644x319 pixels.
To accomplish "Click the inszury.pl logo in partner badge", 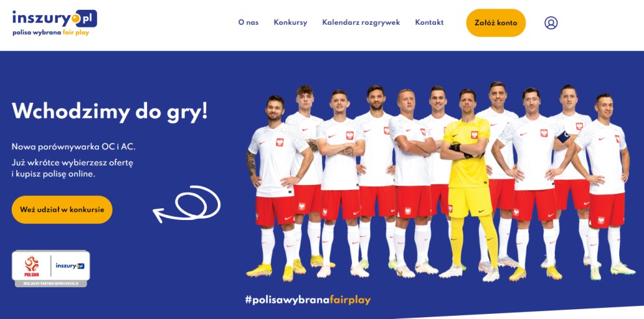I will [x=70, y=266].
